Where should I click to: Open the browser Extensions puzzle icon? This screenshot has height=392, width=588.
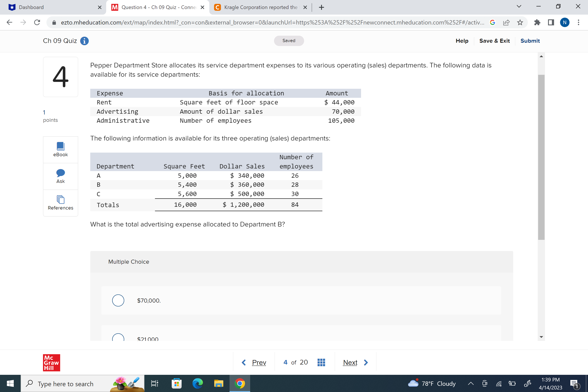(x=537, y=23)
